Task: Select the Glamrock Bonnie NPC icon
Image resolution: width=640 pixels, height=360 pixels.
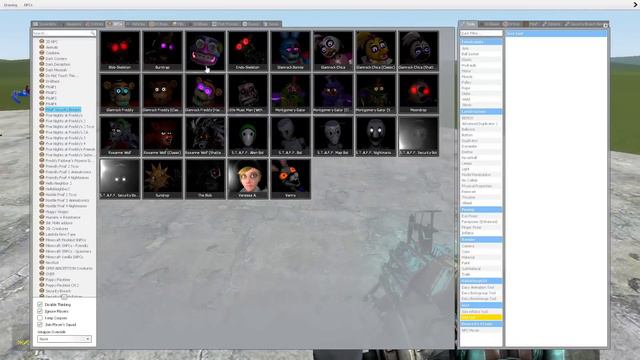Action: (290, 51)
